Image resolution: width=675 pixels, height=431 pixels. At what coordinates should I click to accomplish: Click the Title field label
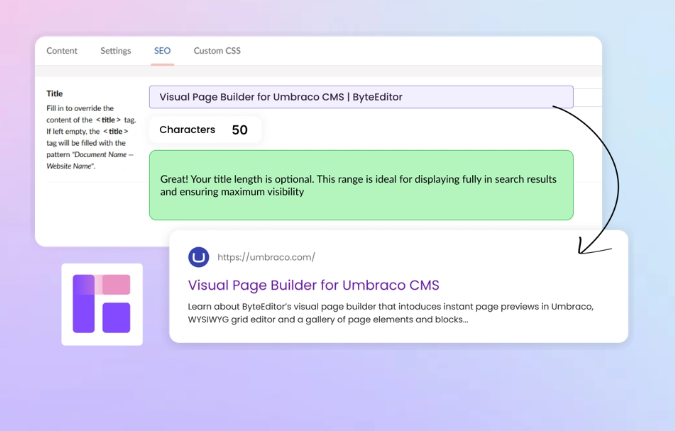pos(55,93)
